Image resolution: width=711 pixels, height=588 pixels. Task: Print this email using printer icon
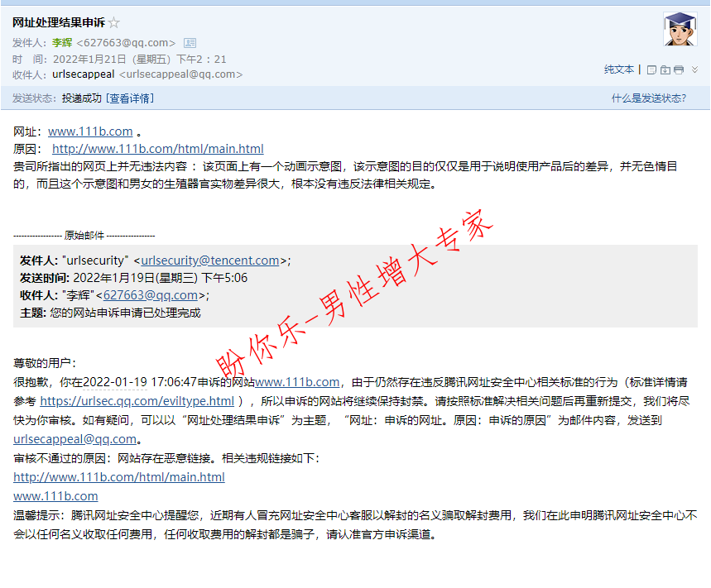(x=679, y=69)
